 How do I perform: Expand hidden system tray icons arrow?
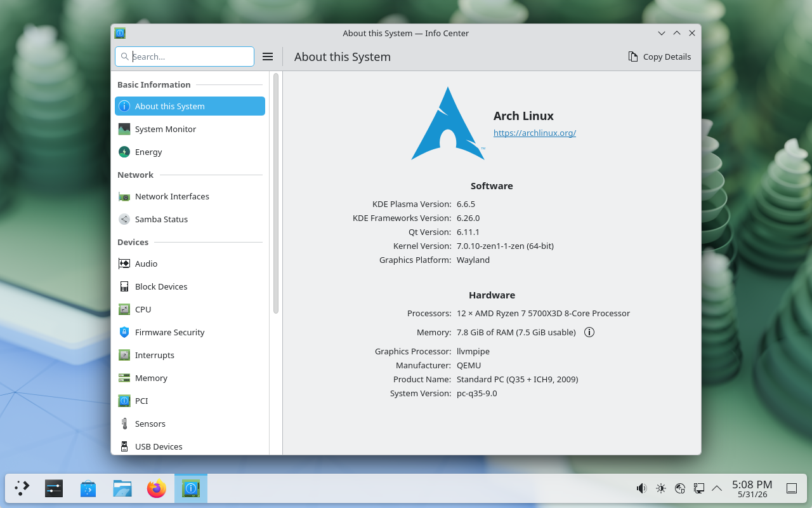click(x=717, y=488)
